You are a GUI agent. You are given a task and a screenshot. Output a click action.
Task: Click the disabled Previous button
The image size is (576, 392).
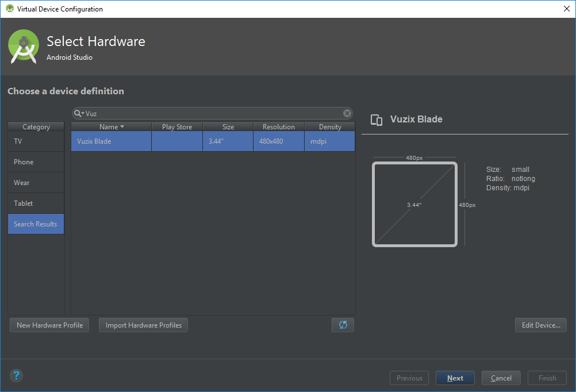click(409, 378)
